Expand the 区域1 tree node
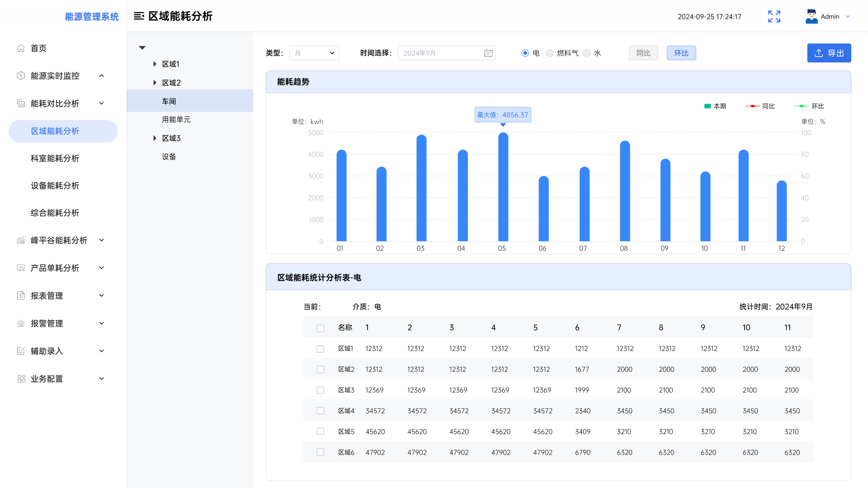This screenshot has width=868, height=488. click(155, 64)
